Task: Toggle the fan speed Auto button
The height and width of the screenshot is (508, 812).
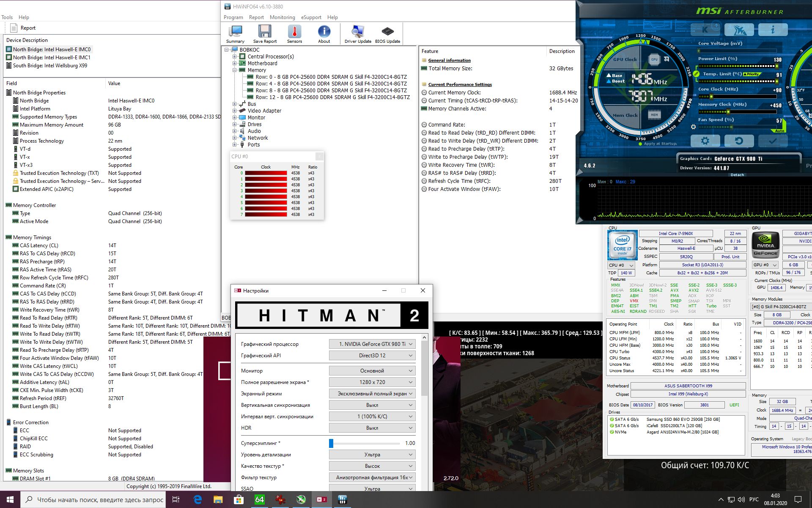Action: click(x=779, y=131)
